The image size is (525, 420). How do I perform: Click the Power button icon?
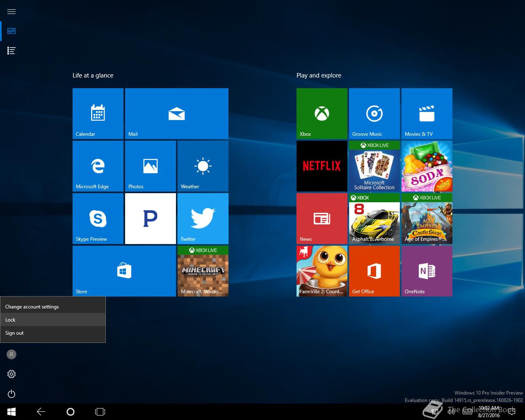[x=11, y=394]
